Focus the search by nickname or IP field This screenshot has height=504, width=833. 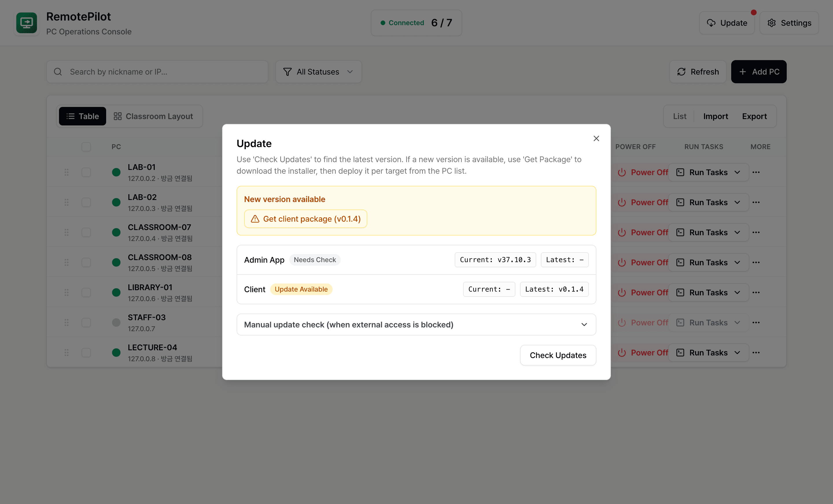157,72
